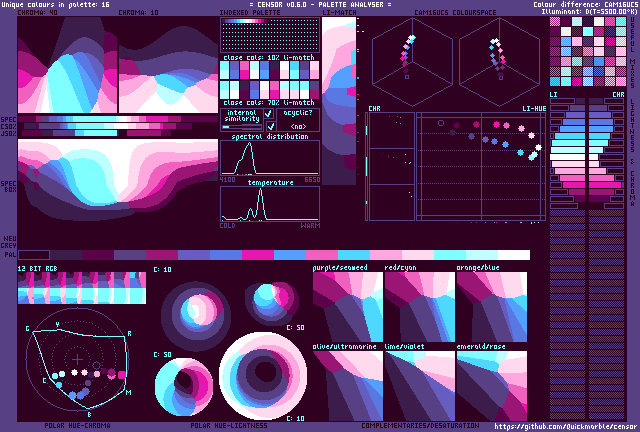Pick the sky blue PAL swatch right of hot magenta

coord(290,255)
